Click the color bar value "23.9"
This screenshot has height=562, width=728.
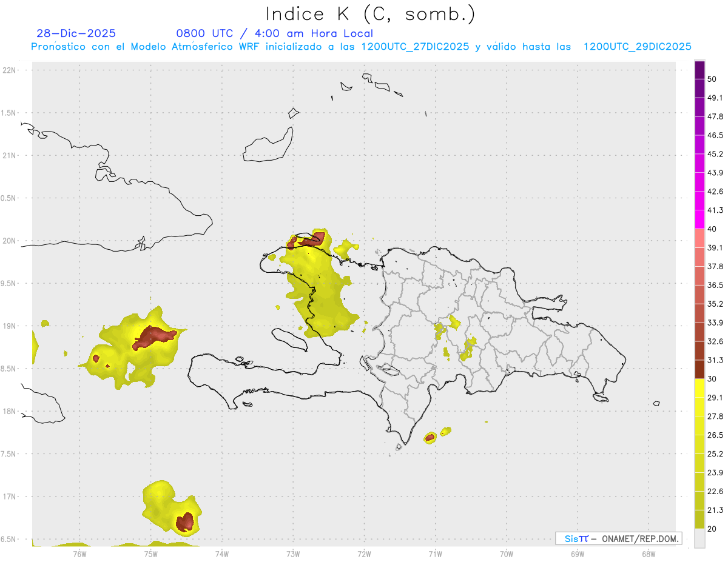click(x=715, y=473)
